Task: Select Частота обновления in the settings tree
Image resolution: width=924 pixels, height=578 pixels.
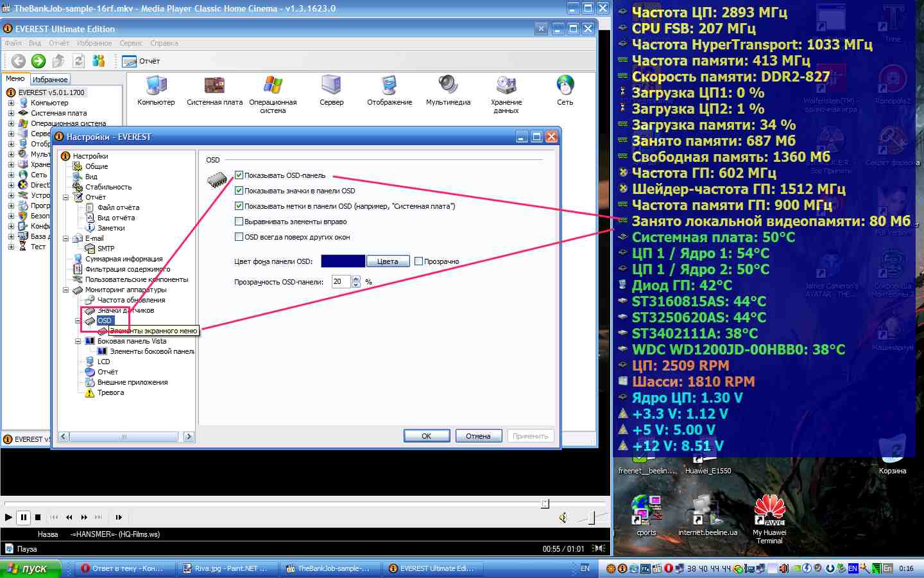Action: click(131, 300)
